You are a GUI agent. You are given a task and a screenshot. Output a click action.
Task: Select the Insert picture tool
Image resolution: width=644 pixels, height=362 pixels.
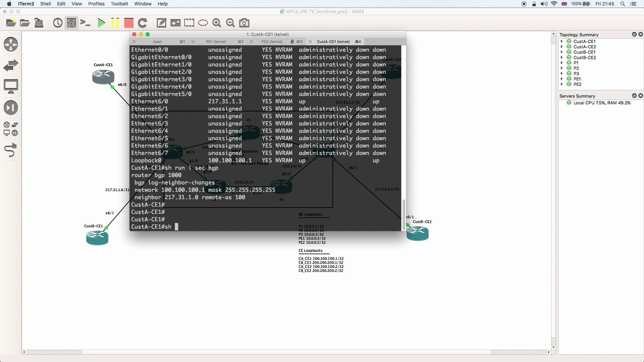[175, 23]
